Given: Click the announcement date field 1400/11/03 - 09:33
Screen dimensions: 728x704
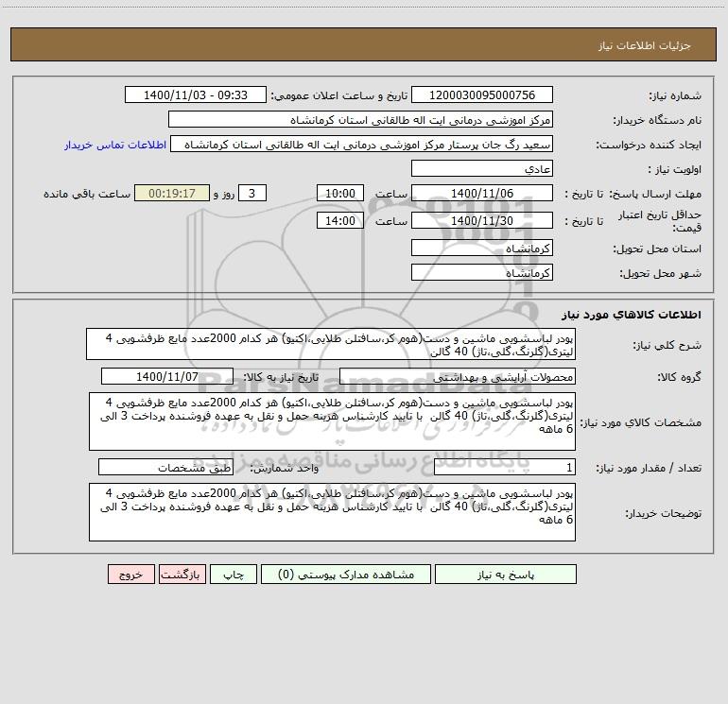Looking at the screenshot, I should (196, 94).
